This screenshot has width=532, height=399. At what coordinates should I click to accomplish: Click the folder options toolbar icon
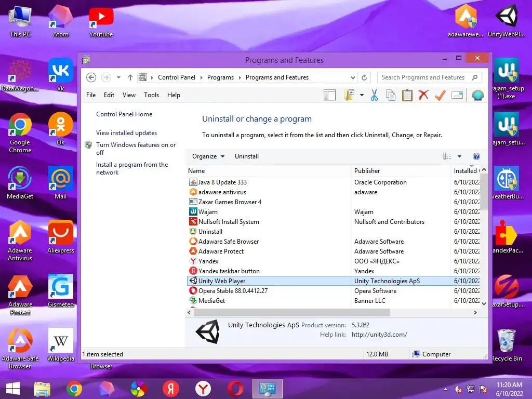pyautogui.click(x=349, y=96)
